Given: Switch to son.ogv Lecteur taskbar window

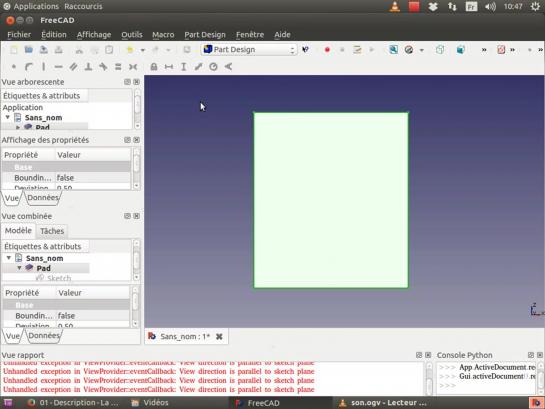Looking at the screenshot, I should pos(382,403).
